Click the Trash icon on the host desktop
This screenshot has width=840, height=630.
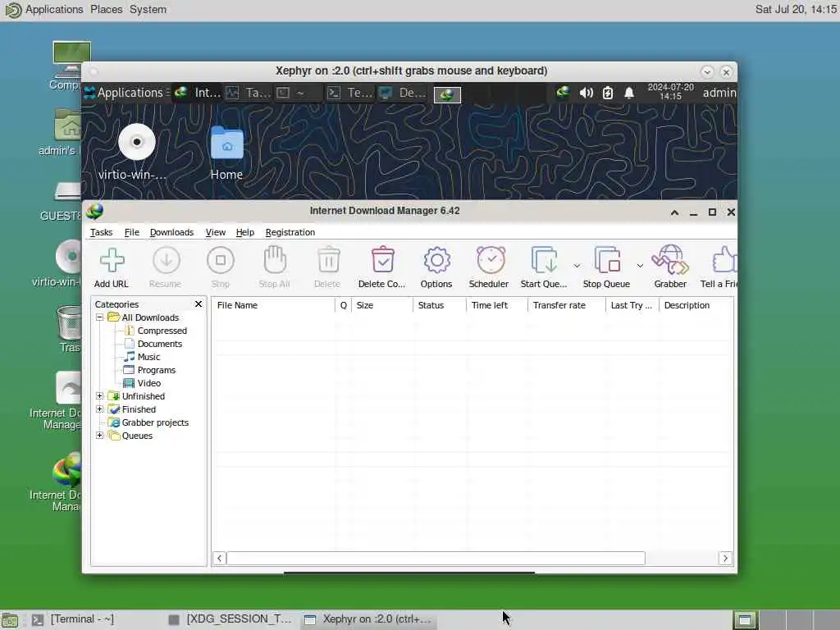tap(70, 323)
